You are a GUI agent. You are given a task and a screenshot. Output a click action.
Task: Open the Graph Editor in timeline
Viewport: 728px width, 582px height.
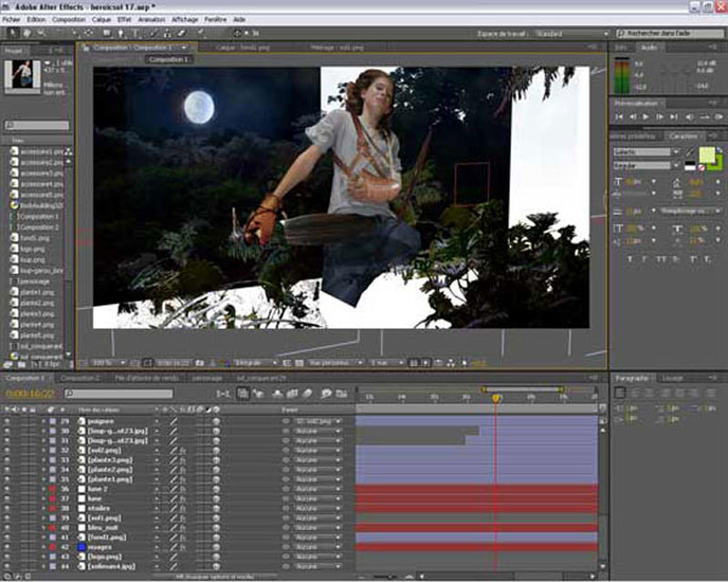(x=342, y=393)
